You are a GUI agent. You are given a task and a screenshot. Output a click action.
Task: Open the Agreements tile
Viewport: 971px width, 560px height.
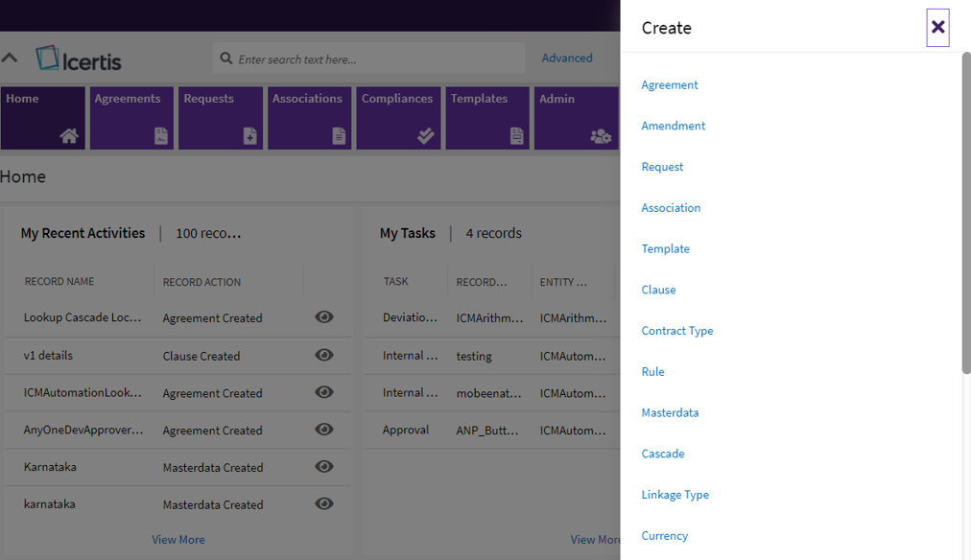click(131, 118)
